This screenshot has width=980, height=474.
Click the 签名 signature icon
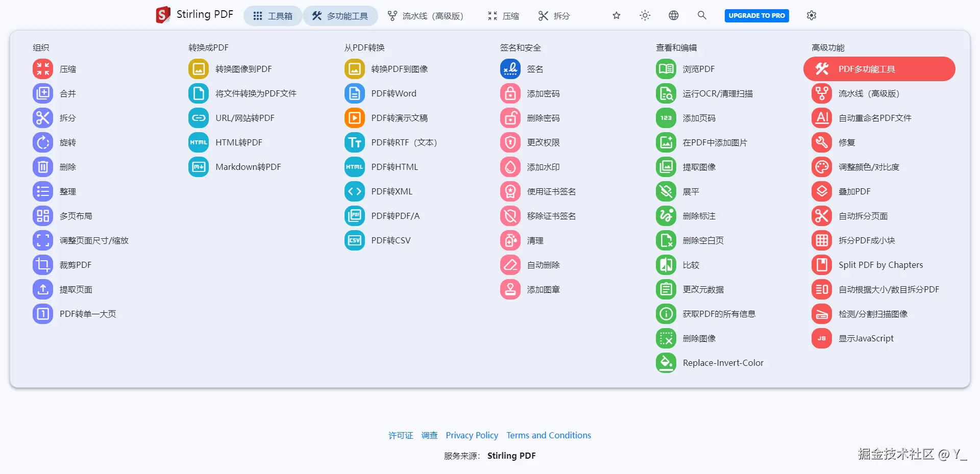click(510, 69)
